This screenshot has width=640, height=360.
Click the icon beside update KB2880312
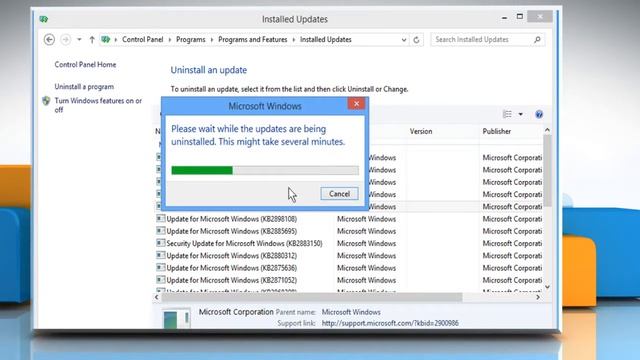(160, 255)
